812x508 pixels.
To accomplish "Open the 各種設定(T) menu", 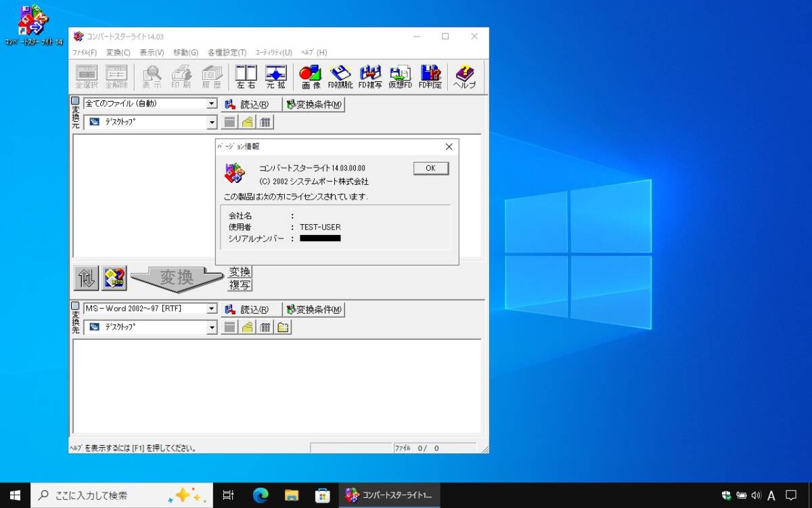I will [227, 52].
